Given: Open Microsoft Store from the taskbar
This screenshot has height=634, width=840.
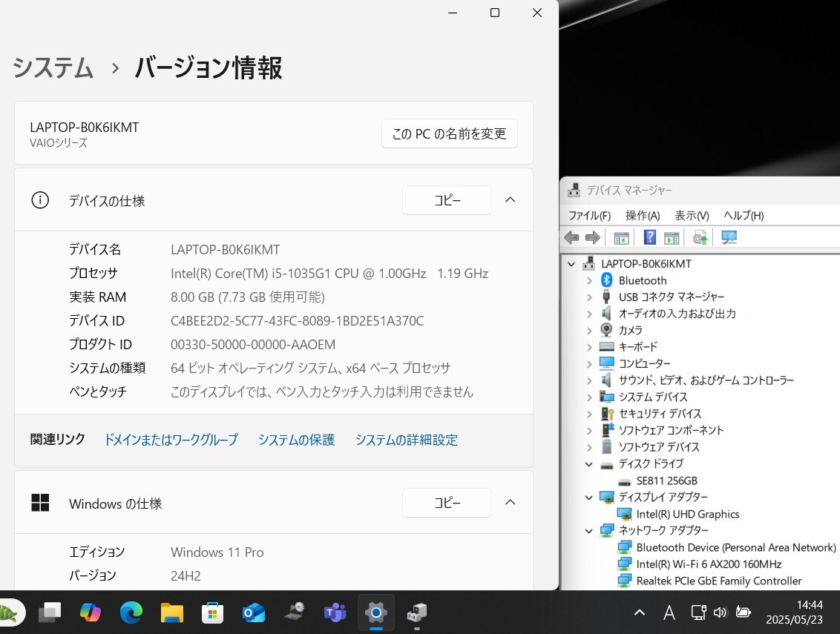Looking at the screenshot, I should [x=213, y=612].
